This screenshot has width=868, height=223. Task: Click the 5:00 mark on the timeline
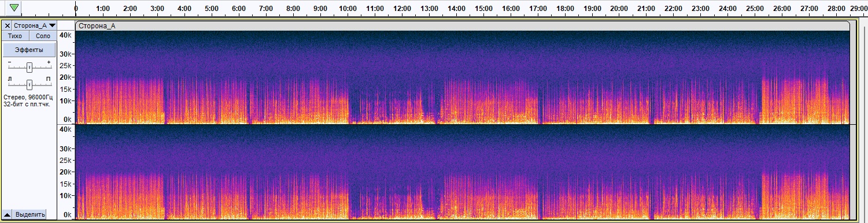[212, 9]
